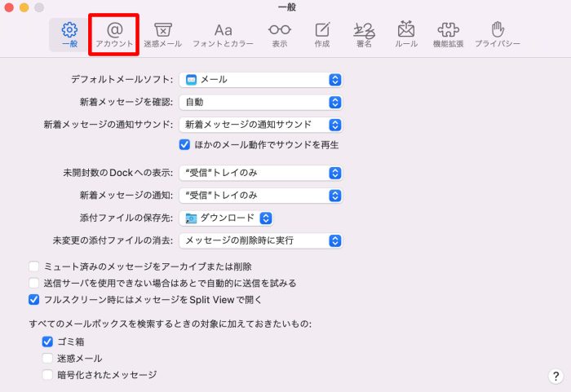571x392 pixels.
Task: Uncheck ほかのメール動作でサウンドを再生
Action: click(185, 144)
